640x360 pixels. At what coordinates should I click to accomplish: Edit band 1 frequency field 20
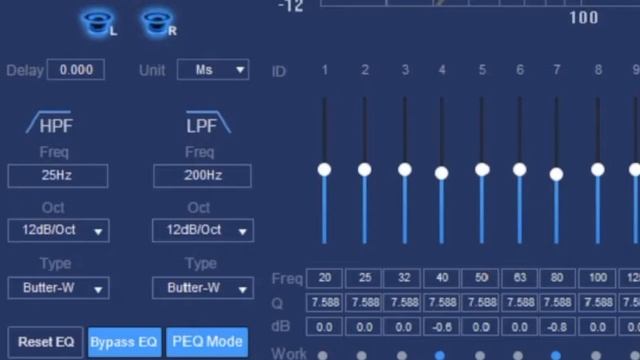(324, 278)
